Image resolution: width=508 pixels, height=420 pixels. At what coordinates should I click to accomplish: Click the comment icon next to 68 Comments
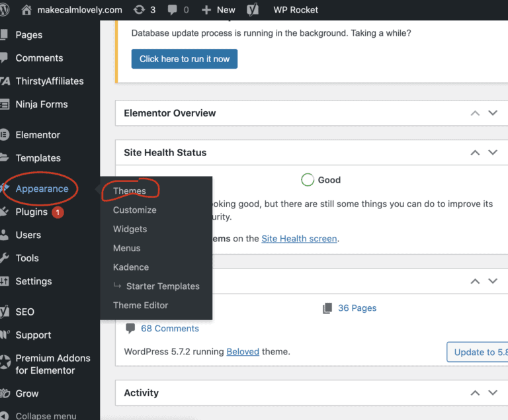[x=130, y=328]
